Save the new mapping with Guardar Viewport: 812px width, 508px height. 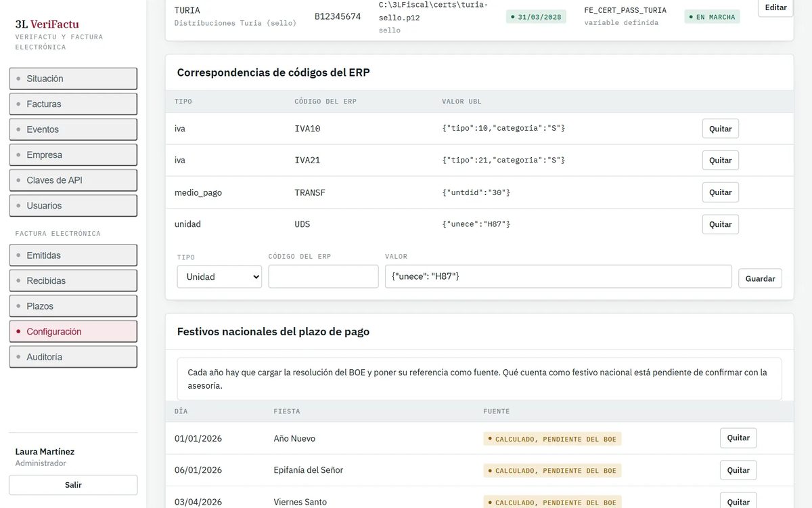click(x=760, y=278)
